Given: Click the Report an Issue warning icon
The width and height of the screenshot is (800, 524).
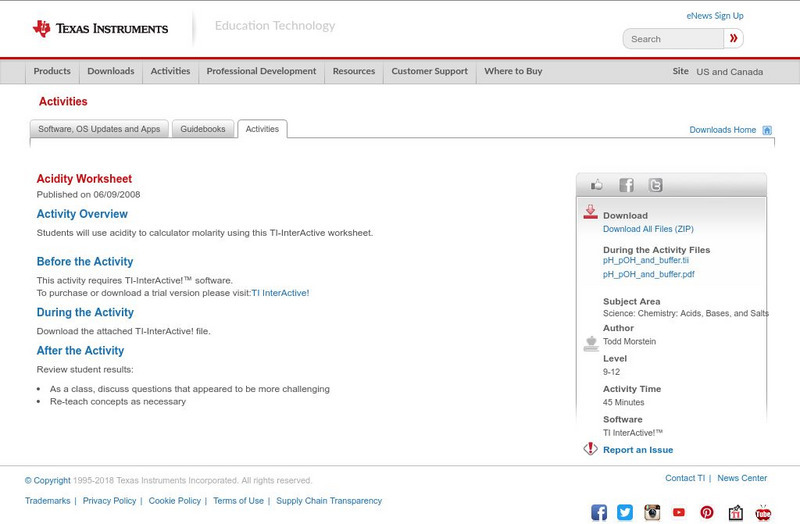Looking at the screenshot, I should (590, 449).
